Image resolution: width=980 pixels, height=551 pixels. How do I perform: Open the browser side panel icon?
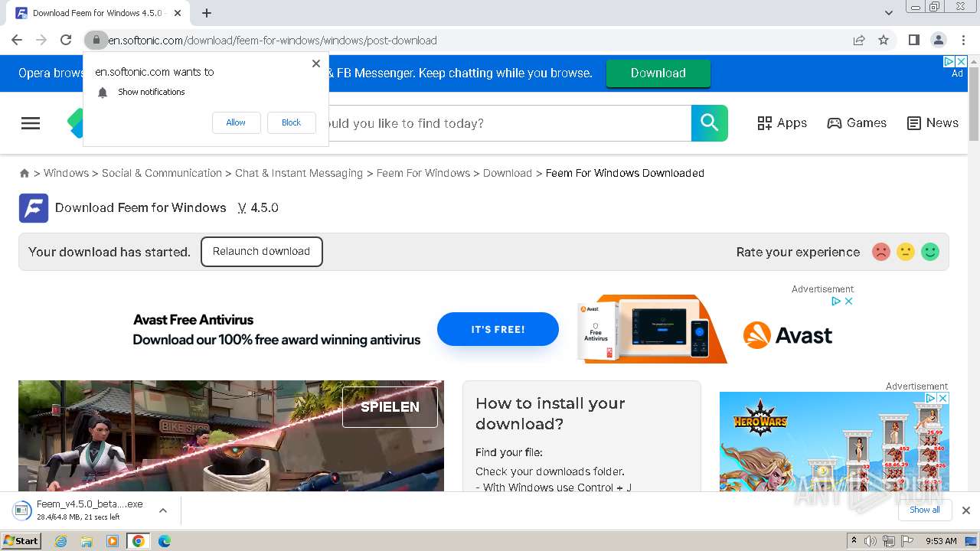(x=913, y=40)
